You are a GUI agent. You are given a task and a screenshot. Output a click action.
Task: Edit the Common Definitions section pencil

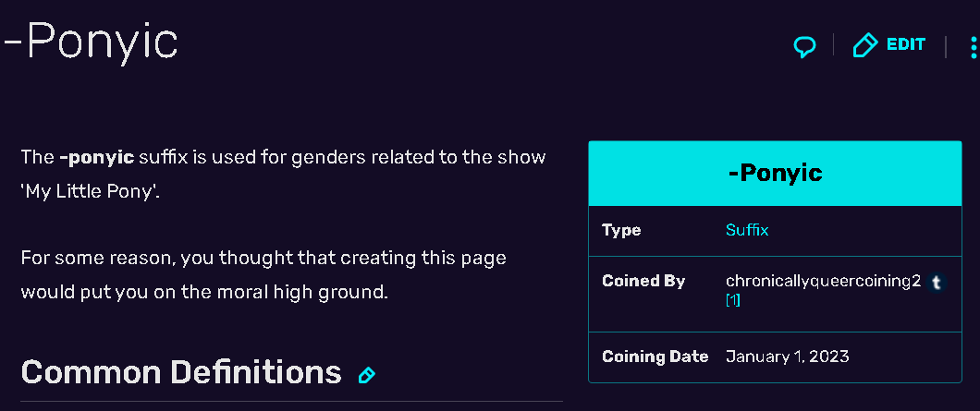click(x=366, y=375)
